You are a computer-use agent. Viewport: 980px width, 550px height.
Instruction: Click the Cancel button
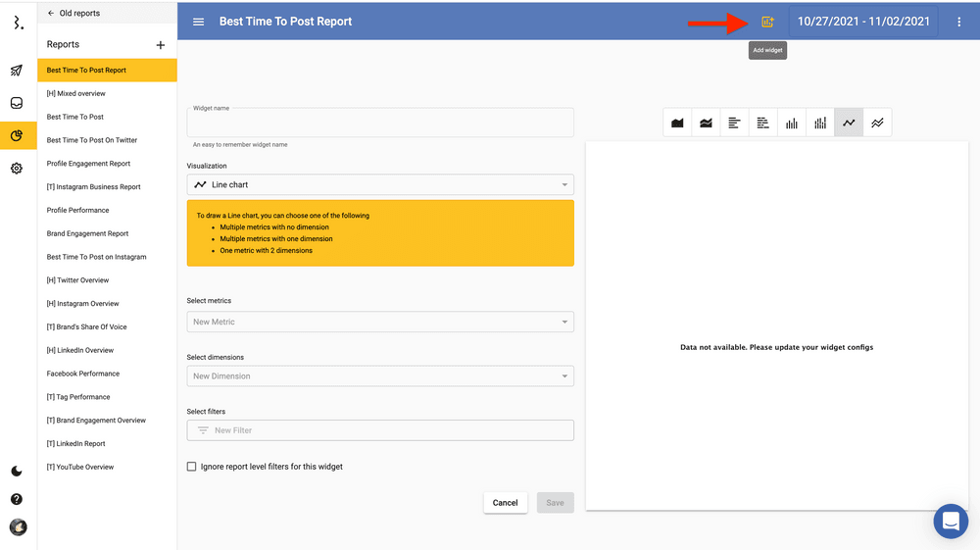tap(505, 503)
